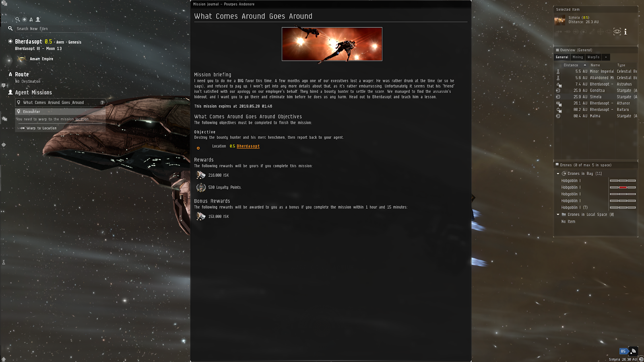Click the Loyalty Points reward icon
The height and width of the screenshot is (362, 644).
[x=201, y=187]
